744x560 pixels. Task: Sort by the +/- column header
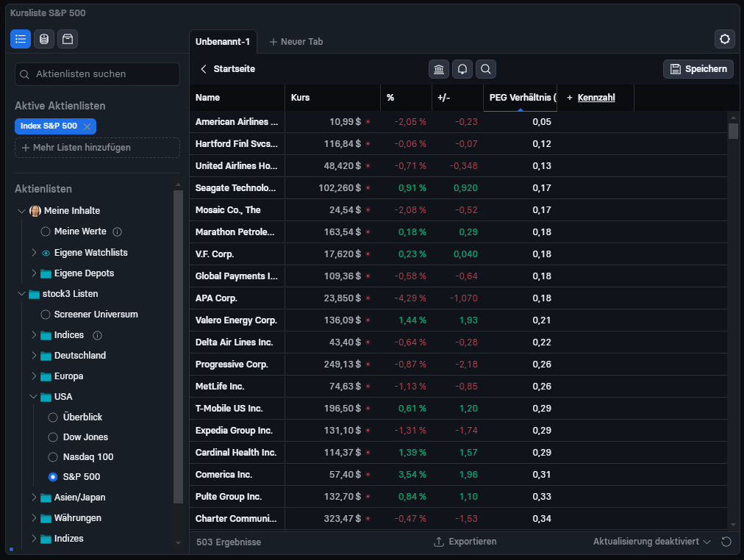(x=457, y=98)
